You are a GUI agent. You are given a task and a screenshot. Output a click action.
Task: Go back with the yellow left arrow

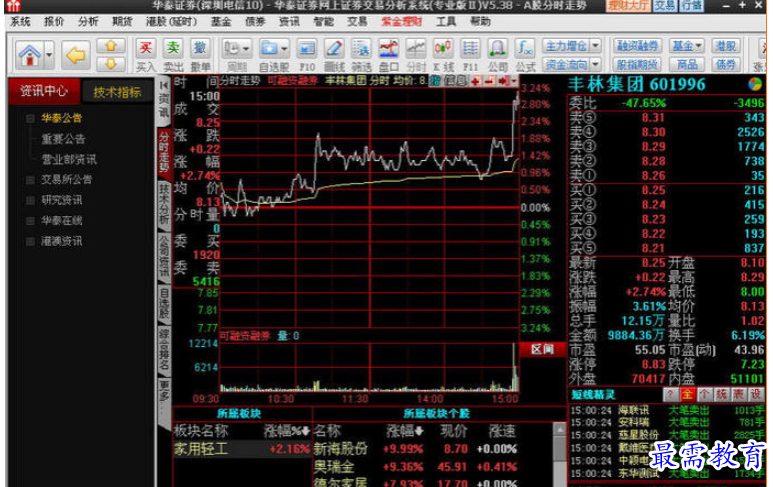pos(75,55)
